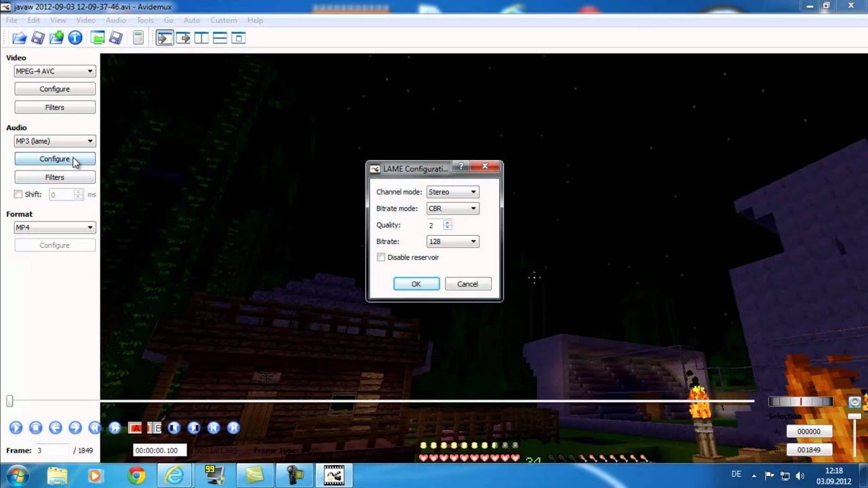Open the Edit menu

[33, 20]
